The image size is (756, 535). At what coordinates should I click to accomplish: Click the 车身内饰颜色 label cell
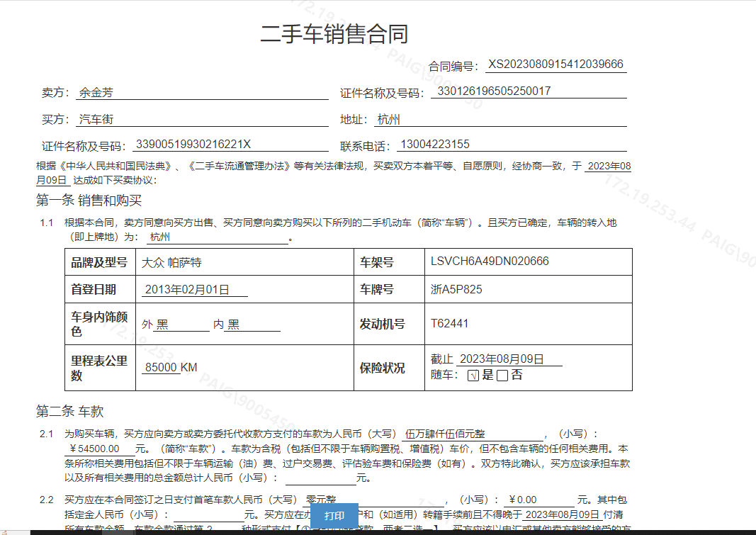pos(101,324)
